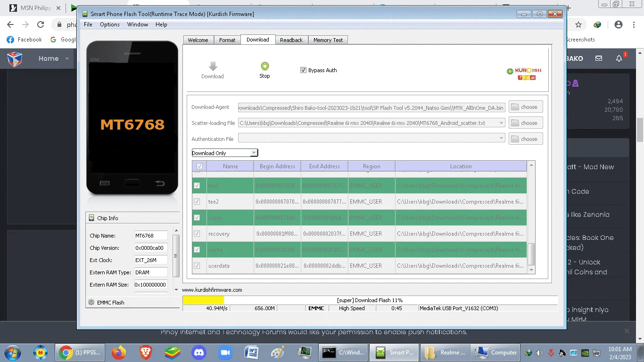Screen dimensions: 644x362
Task: Open the Computer taskbar window
Action: click(x=496, y=352)
